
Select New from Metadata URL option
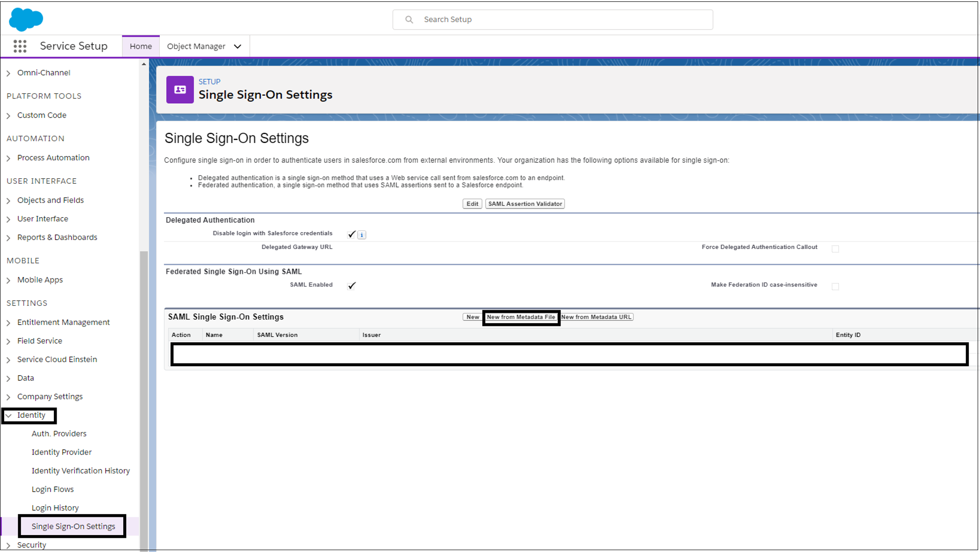click(596, 317)
